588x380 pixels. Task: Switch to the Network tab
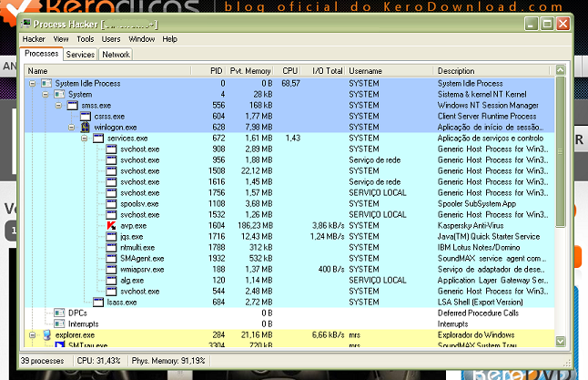pyautogui.click(x=116, y=55)
